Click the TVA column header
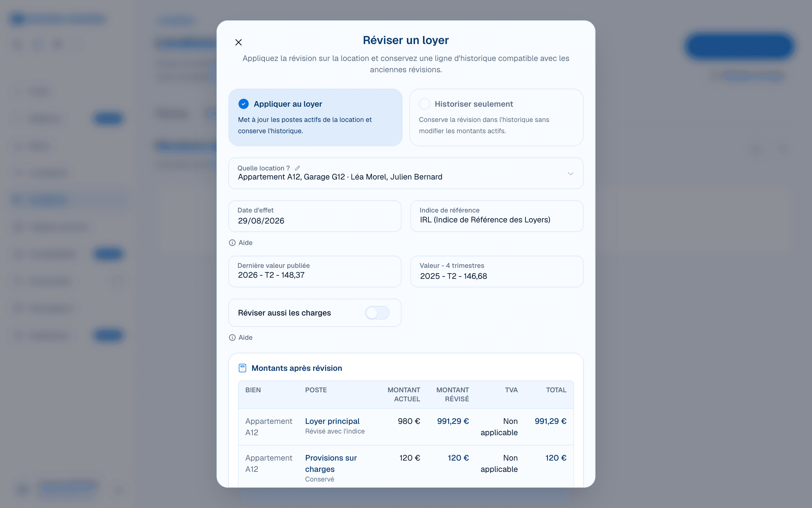Image resolution: width=812 pixels, height=508 pixels. (x=511, y=390)
